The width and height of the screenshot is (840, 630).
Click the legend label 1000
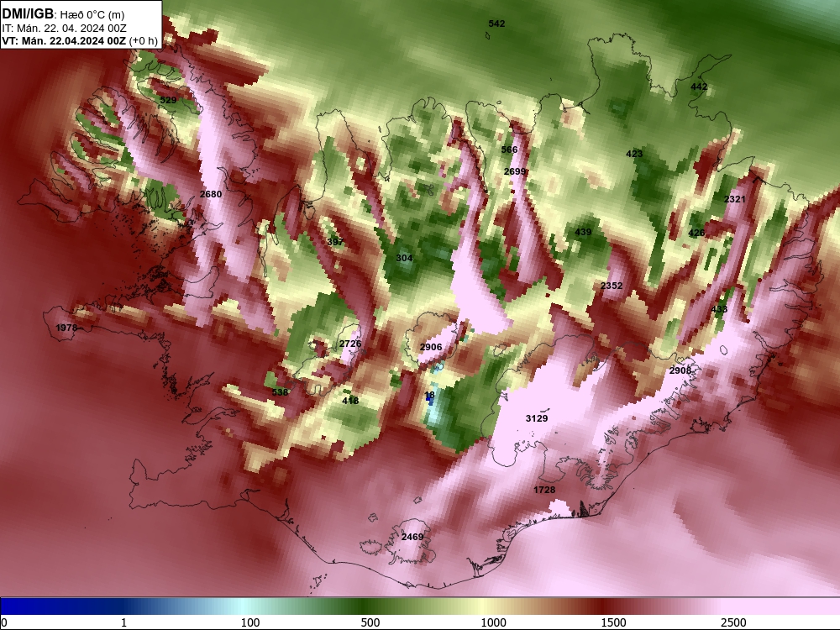point(493,622)
